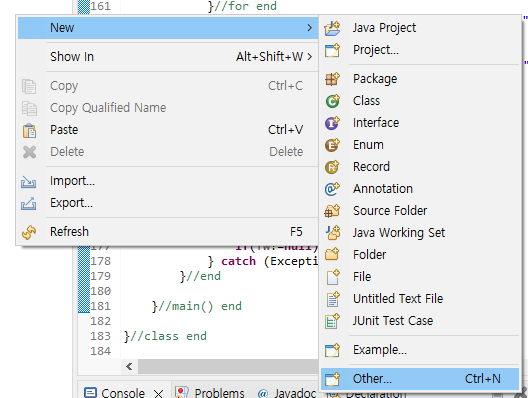The width and height of the screenshot is (528, 398).
Task: Click the Javadoc @ tab icon
Action: [263, 393]
